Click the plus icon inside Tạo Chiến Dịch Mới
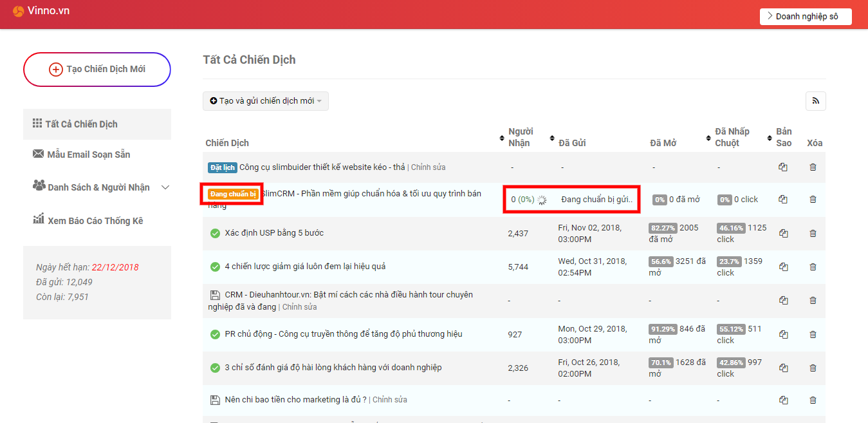 57,70
